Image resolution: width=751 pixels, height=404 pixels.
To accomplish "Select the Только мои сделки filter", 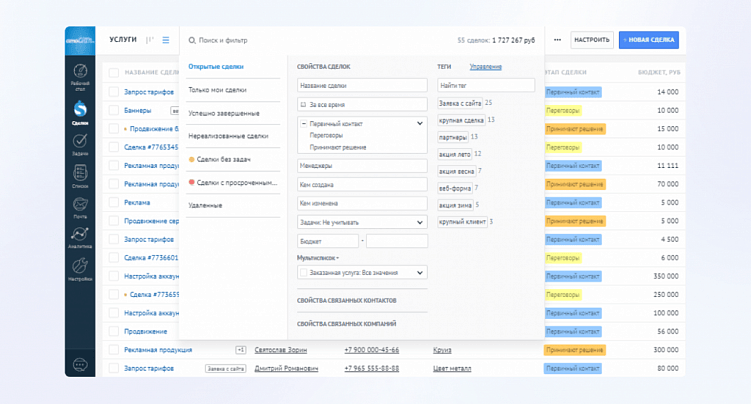I will click(217, 90).
